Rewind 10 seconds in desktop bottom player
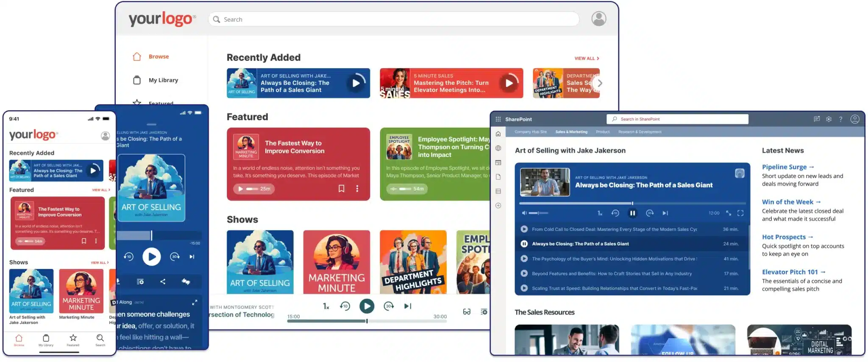The image size is (868, 362). click(345, 306)
